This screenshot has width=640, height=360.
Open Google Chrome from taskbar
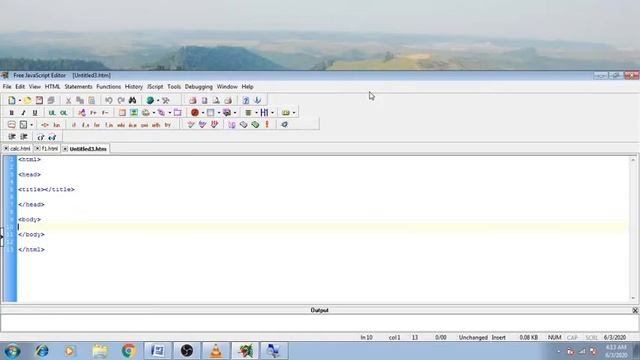[x=129, y=351]
